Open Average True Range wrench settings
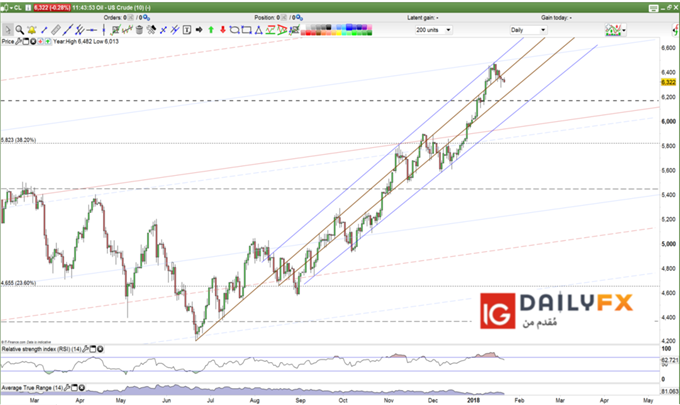Viewport: 680px width, 405px height. [x=67, y=388]
